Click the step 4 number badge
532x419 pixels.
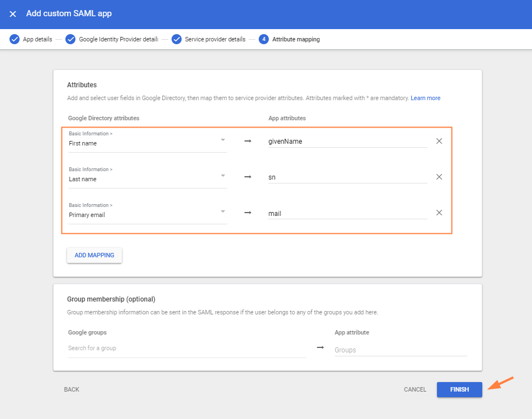click(264, 39)
